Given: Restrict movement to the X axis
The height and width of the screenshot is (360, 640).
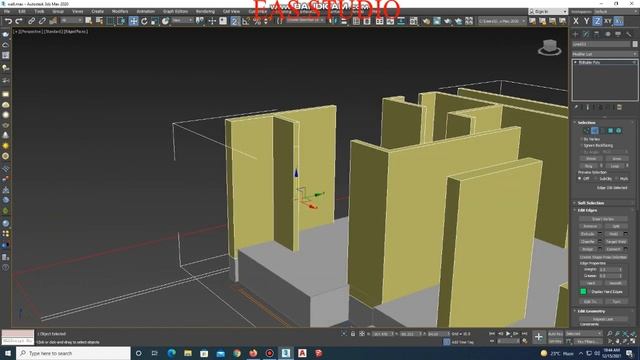Looking at the screenshot, I should [576, 21].
